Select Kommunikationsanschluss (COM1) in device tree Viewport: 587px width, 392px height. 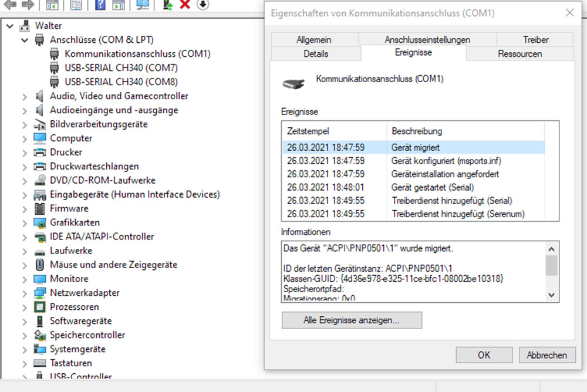137,53
